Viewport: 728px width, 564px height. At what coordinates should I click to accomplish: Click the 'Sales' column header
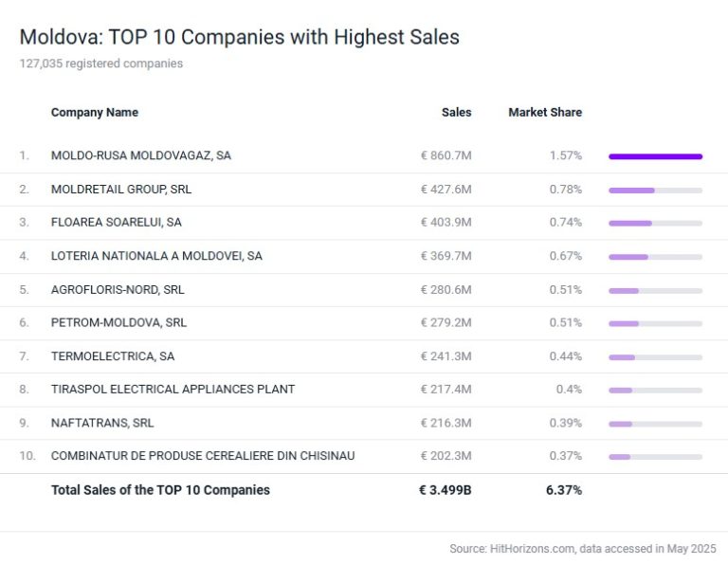456,113
